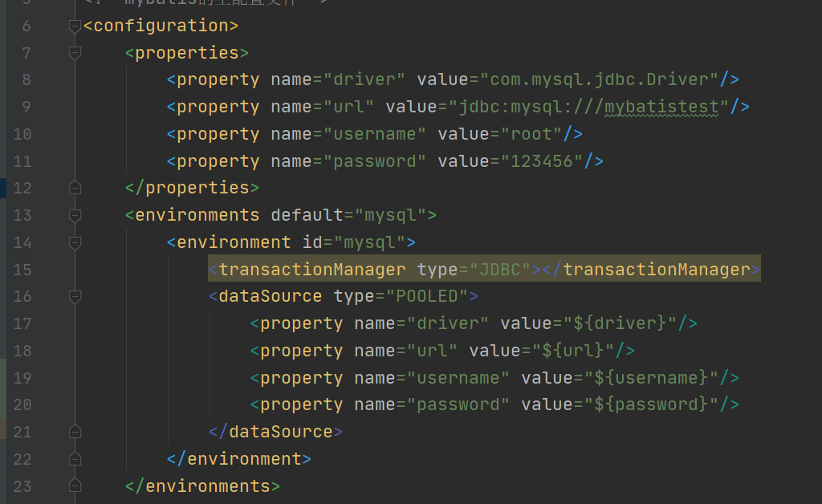Click the closing </properties> tag text

pos(192,188)
